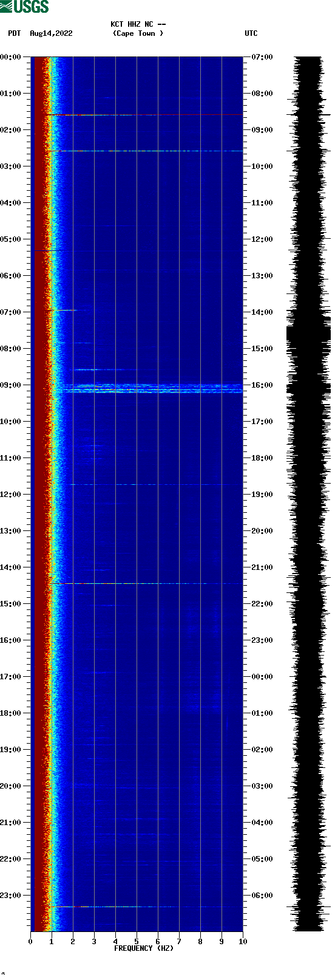
Task: Click the 'FREQUENCY (HZ)' axis label
Action: click(x=144, y=948)
